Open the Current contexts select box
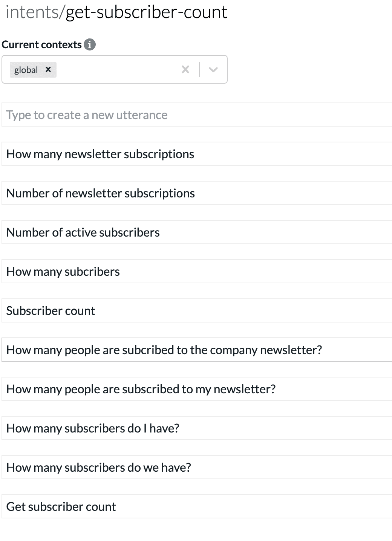The width and height of the screenshot is (392, 541). pyautogui.click(x=115, y=69)
